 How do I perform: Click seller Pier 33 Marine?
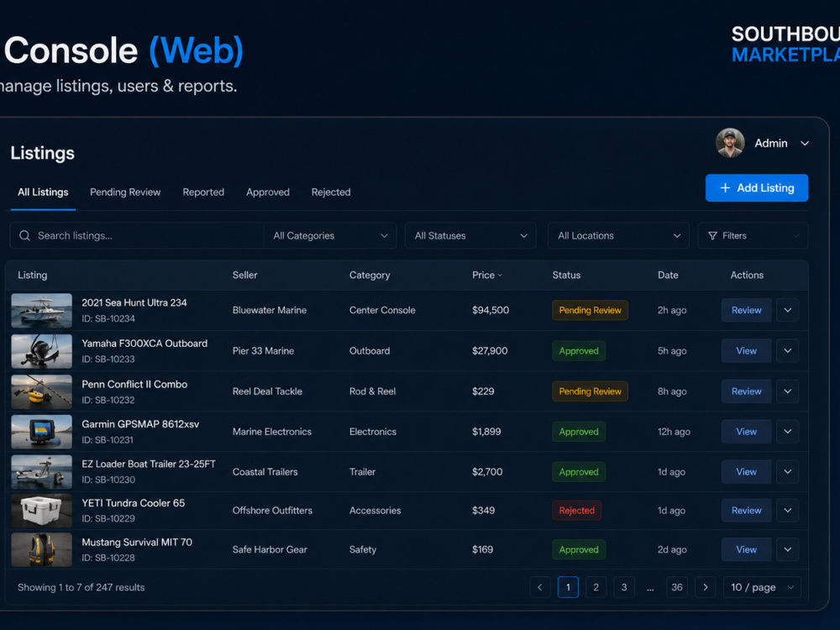[263, 351]
